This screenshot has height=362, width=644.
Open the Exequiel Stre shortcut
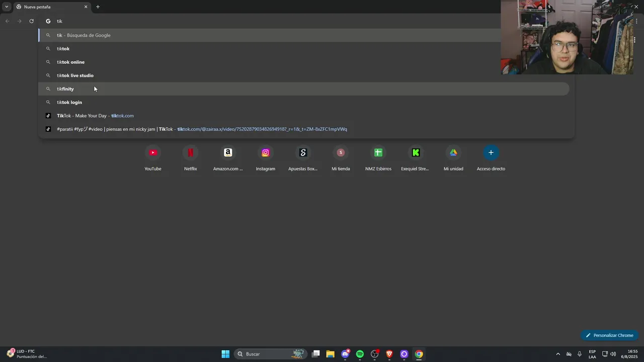(x=416, y=158)
